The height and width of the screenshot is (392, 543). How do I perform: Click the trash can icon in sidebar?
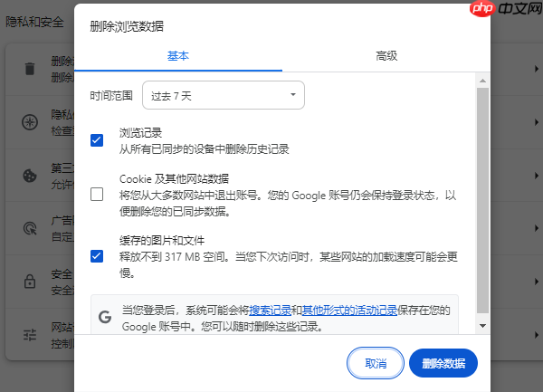pyautogui.click(x=30, y=69)
